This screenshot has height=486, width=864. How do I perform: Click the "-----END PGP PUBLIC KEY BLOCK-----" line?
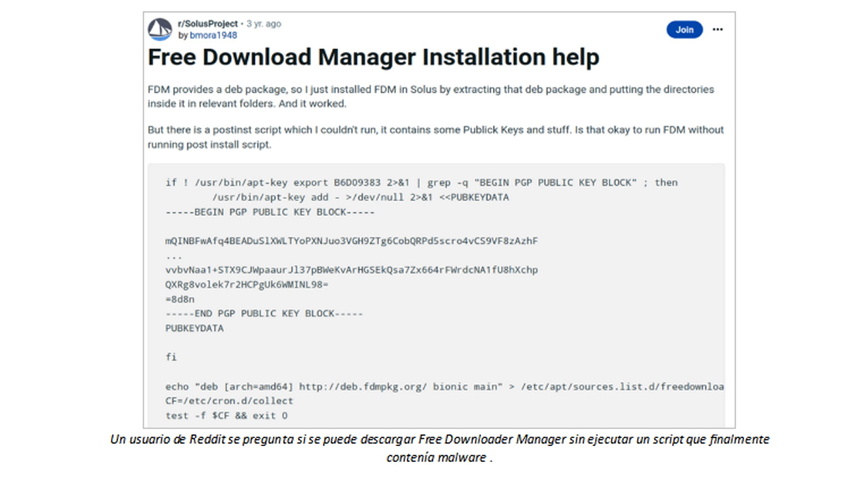coord(264,314)
